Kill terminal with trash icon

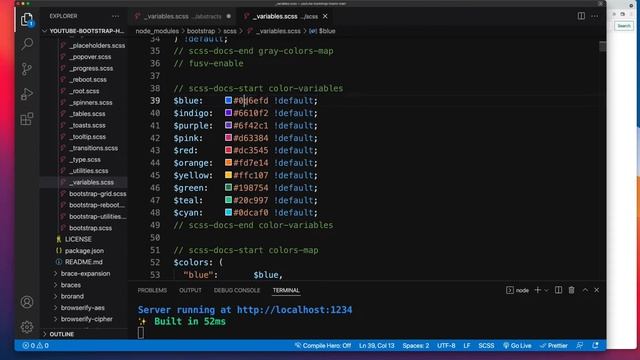(571, 290)
